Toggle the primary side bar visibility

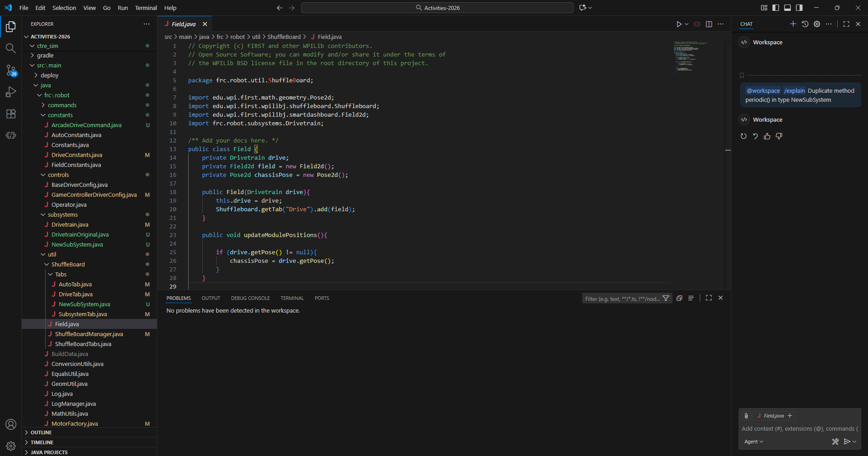776,8
